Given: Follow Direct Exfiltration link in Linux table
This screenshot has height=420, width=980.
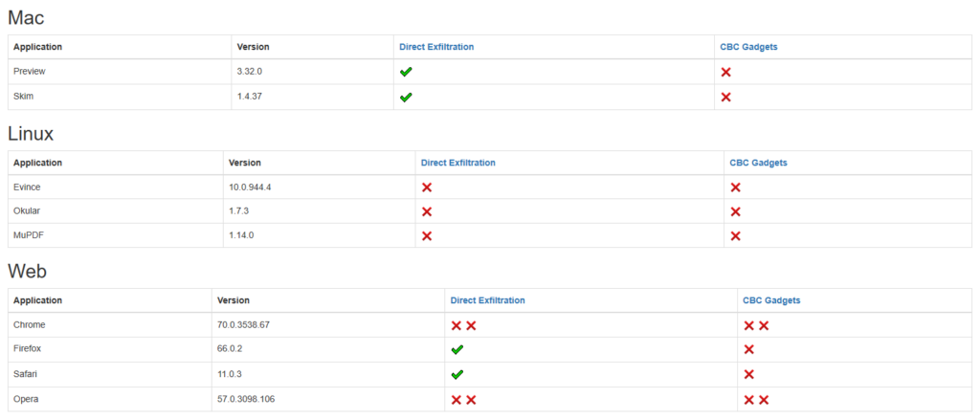Looking at the screenshot, I should pyautogui.click(x=458, y=163).
